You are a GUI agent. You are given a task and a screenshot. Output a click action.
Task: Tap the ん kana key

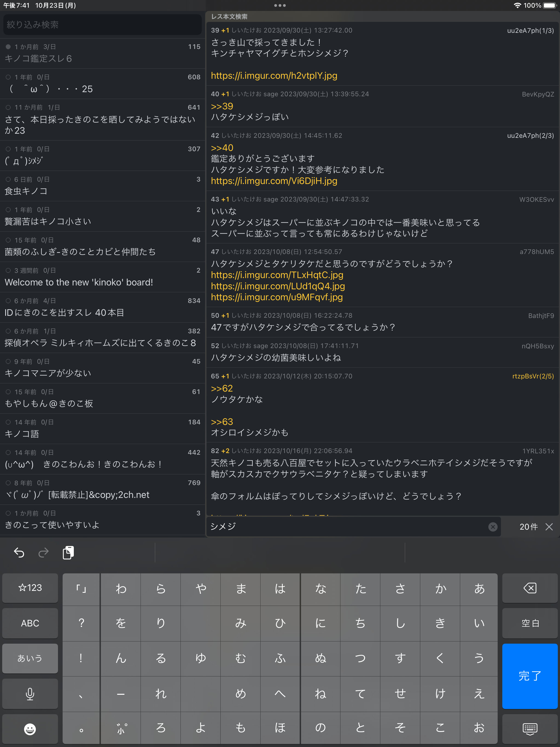[x=121, y=658]
